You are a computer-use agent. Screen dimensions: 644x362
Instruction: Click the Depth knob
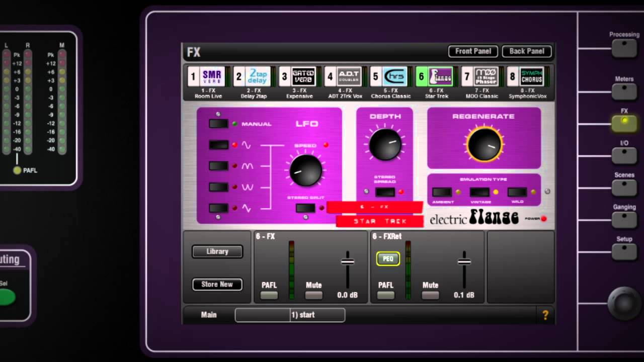coord(385,144)
